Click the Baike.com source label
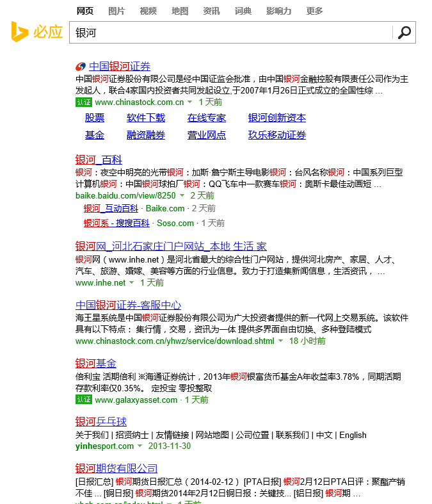The image size is (432, 504). 165,209
